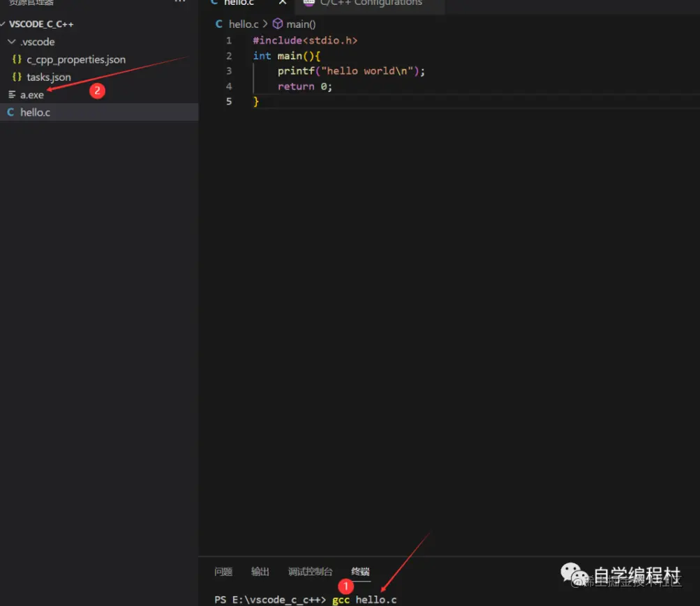Open tasks.json file
The height and width of the screenshot is (606, 700).
tap(49, 77)
